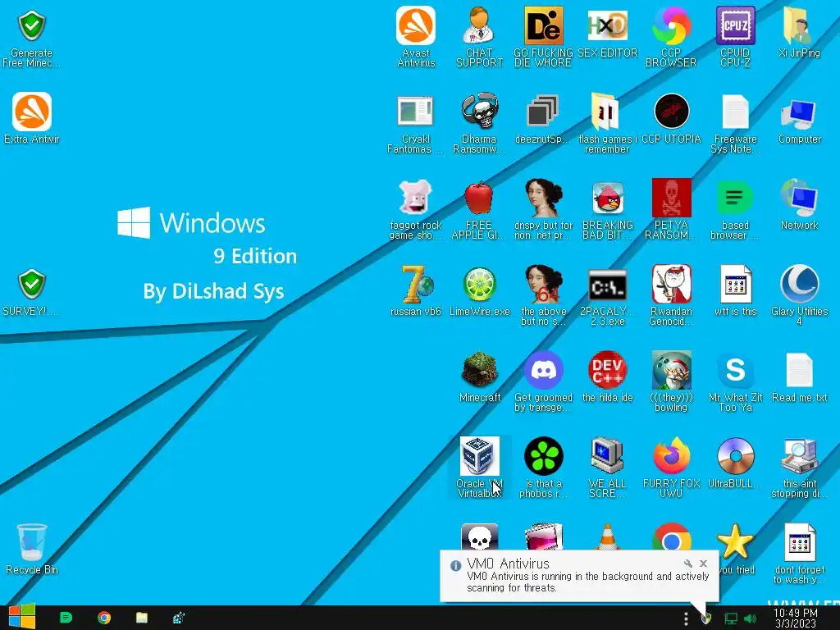The width and height of the screenshot is (840, 630).
Task: Select the CPUID CPU-Z desktop icon
Action: (x=735, y=36)
